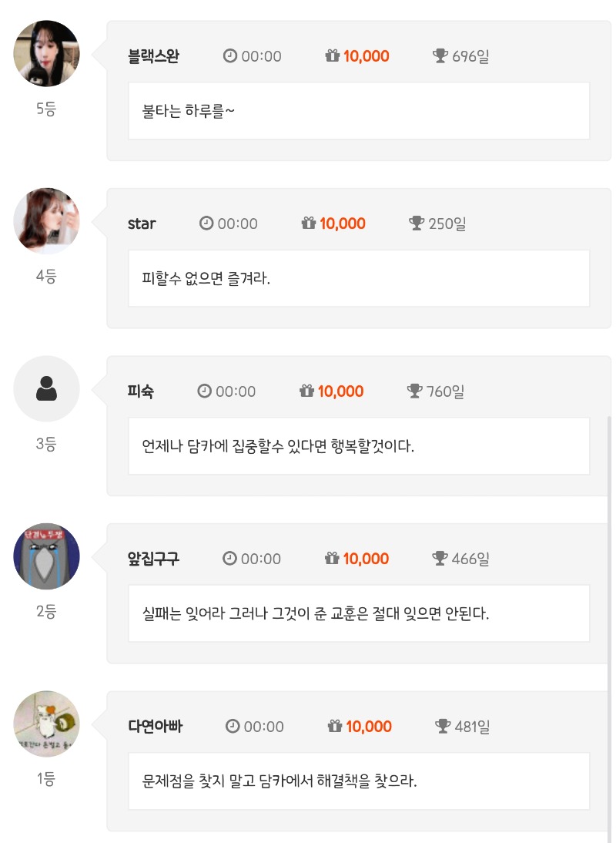Open 다연아빠's hamster avatar
This screenshot has width=616, height=843.
[x=47, y=724]
